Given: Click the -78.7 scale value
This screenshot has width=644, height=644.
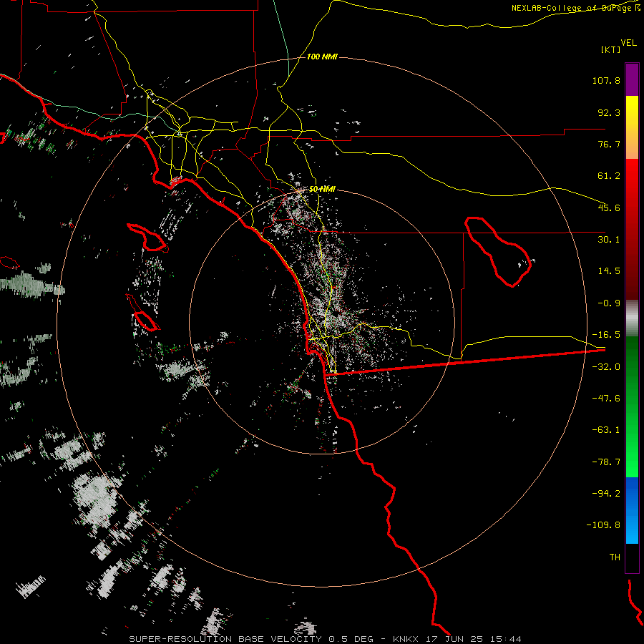Looking at the screenshot, I should tap(606, 462).
